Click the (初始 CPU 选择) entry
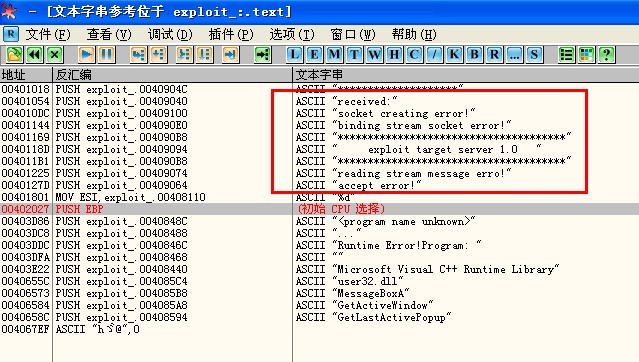 click(x=341, y=209)
